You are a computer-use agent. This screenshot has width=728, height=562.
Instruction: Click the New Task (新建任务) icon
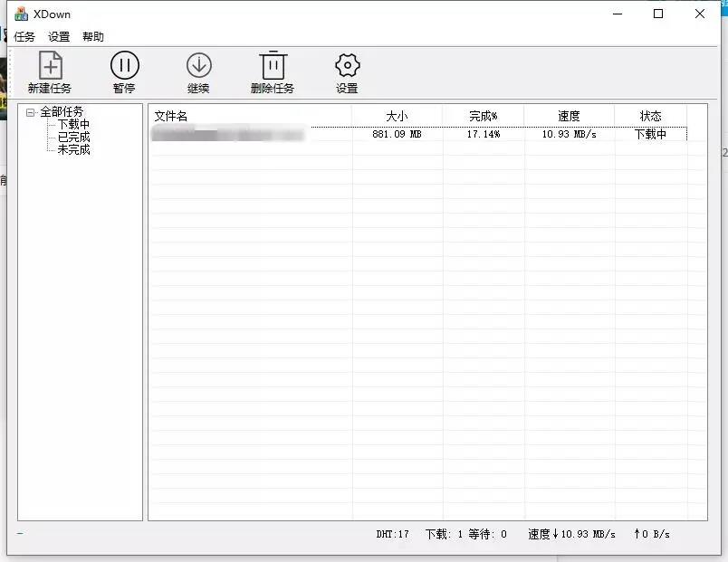(x=50, y=66)
